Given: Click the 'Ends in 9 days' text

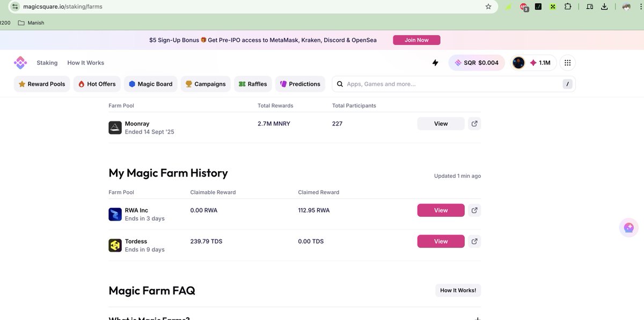Looking at the screenshot, I should point(145,250).
